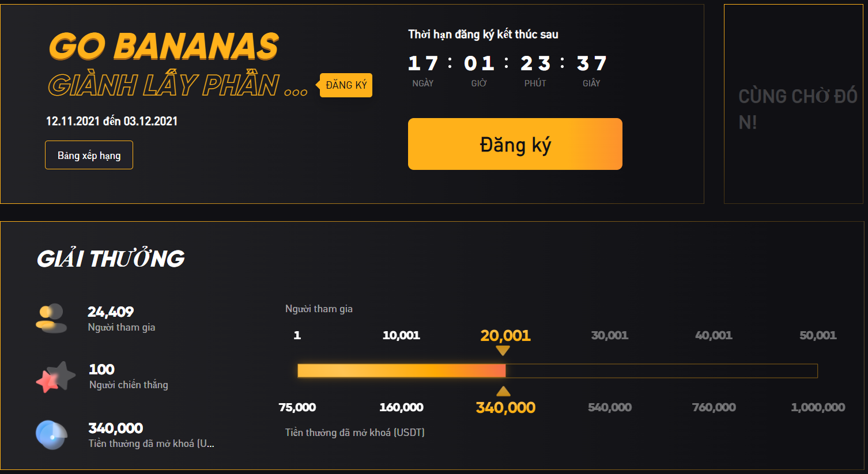Click the 1,000,000 prize tier label
The width and height of the screenshot is (868, 474).
[x=818, y=408]
